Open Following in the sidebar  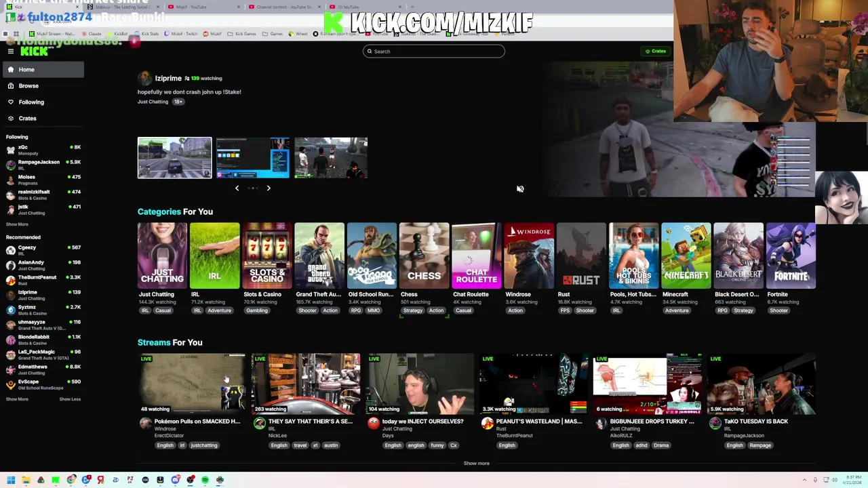click(43, 102)
